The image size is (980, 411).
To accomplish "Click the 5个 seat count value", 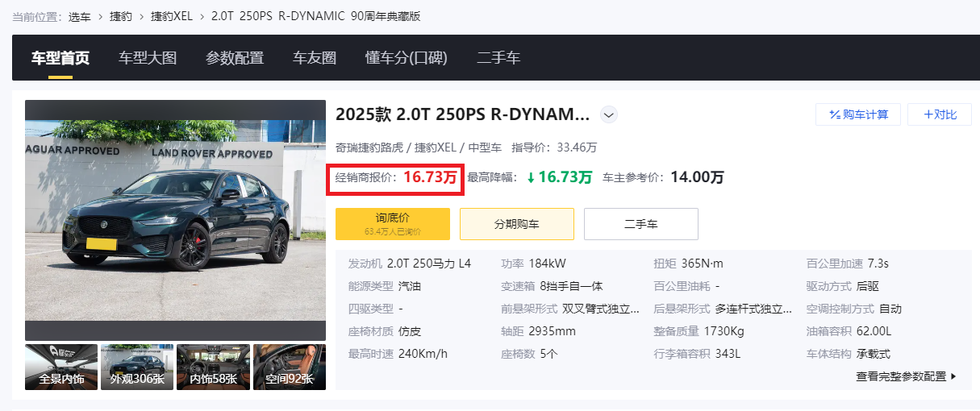I will coord(548,354).
